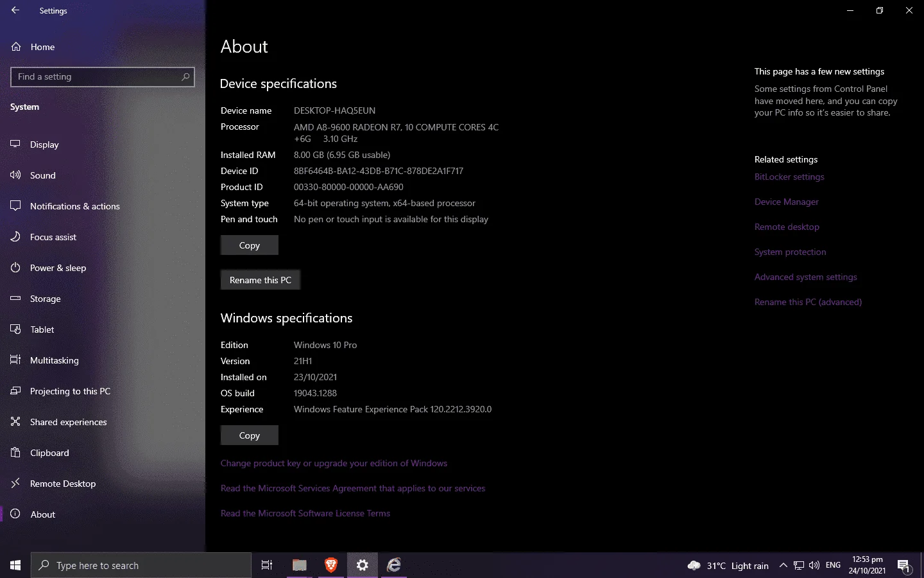Viewport: 924px width, 578px height.
Task: Open the network icon in system tray
Action: click(799, 565)
